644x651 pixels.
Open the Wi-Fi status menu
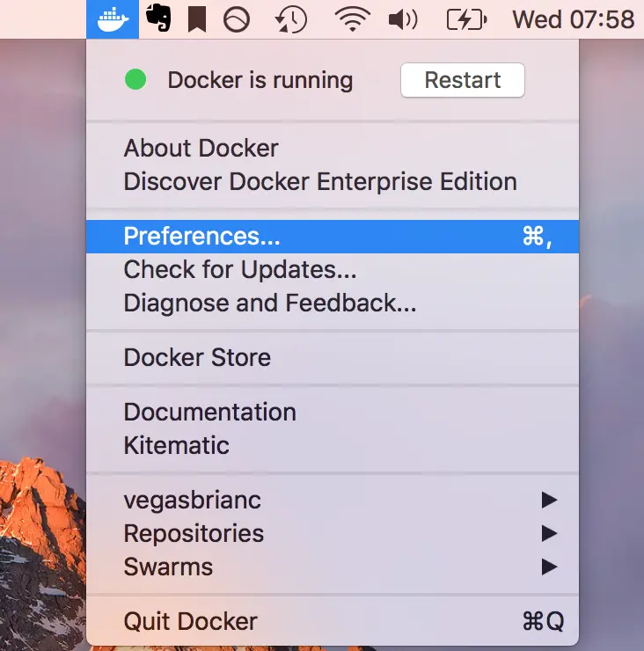tap(353, 19)
